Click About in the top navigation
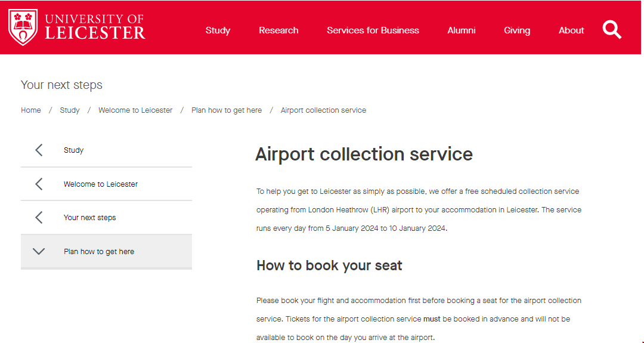The image size is (644, 343). pos(571,30)
